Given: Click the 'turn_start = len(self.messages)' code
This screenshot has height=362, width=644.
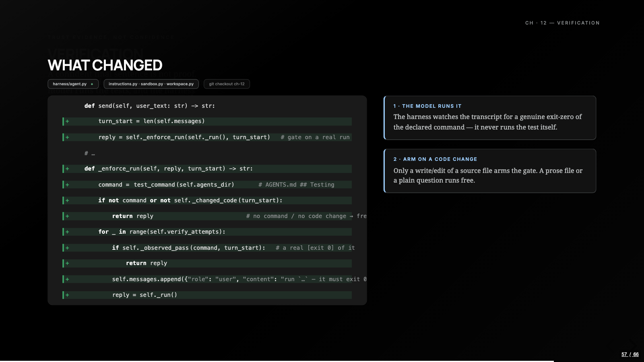Looking at the screenshot, I should tap(151, 121).
